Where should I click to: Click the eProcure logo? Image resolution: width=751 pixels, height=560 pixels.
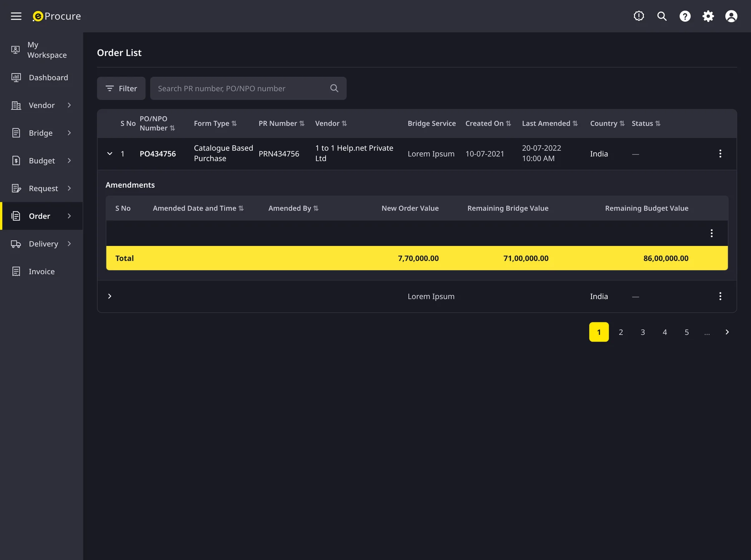point(57,16)
